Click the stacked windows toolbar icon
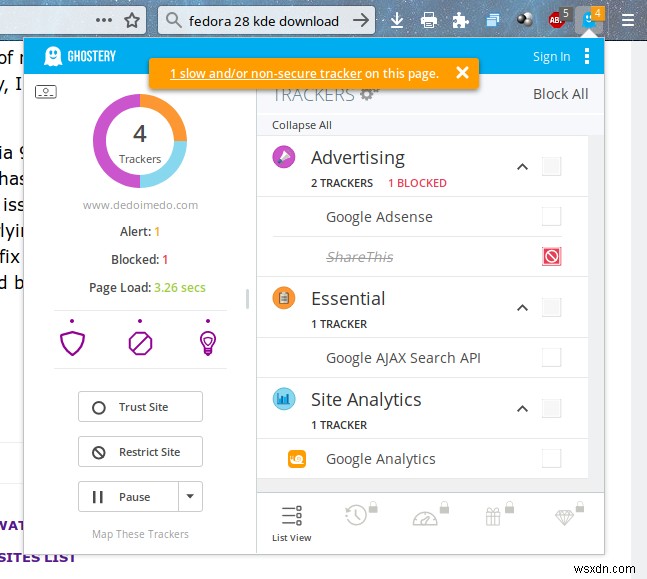Viewport: 647px width, 579px height. coord(493,20)
